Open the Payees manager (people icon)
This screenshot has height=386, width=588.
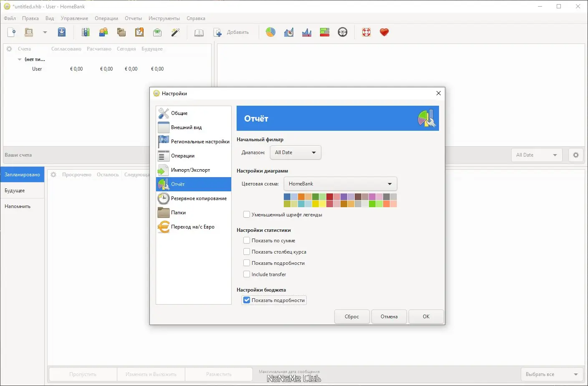103,32
